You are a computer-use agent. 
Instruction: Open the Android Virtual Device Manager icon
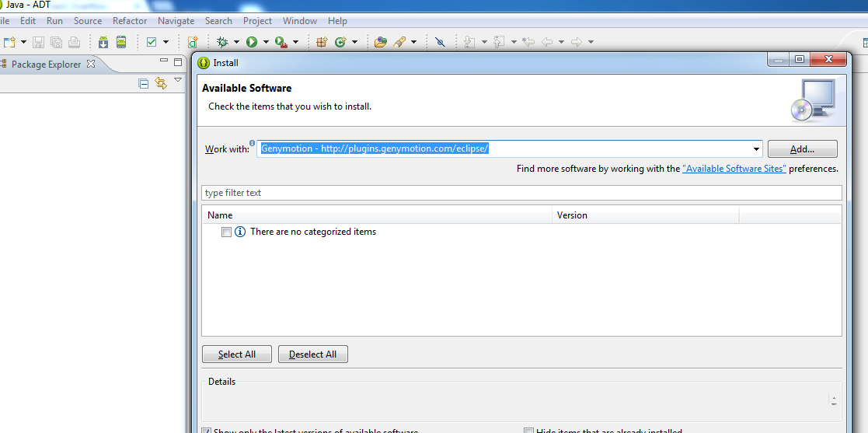click(x=121, y=42)
